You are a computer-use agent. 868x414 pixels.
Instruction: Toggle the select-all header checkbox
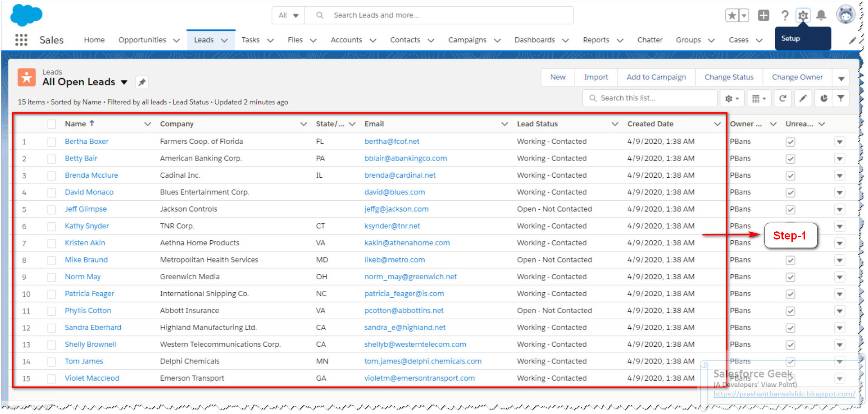pyautogui.click(x=51, y=124)
